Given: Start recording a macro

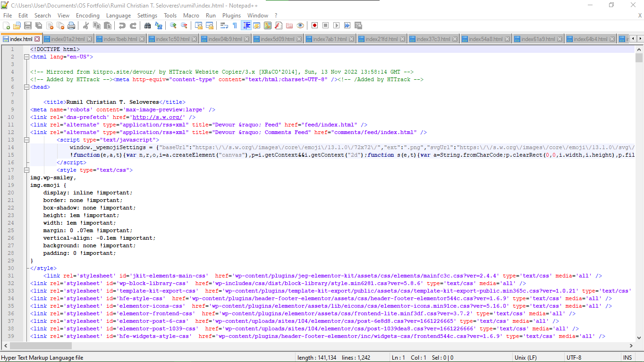Looking at the screenshot, I should click(x=314, y=25).
